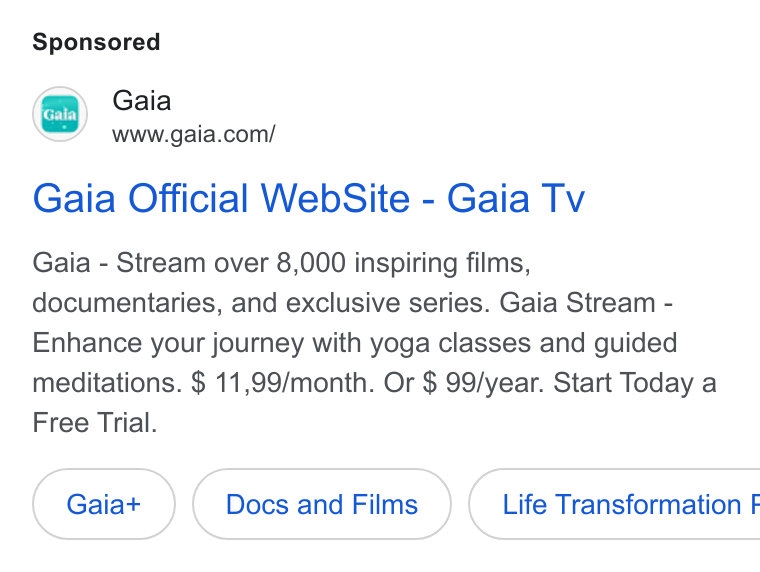Click "Start Today" in the ad text
Image resolution: width=760 pixels, height=572 pixels.
point(623,382)
